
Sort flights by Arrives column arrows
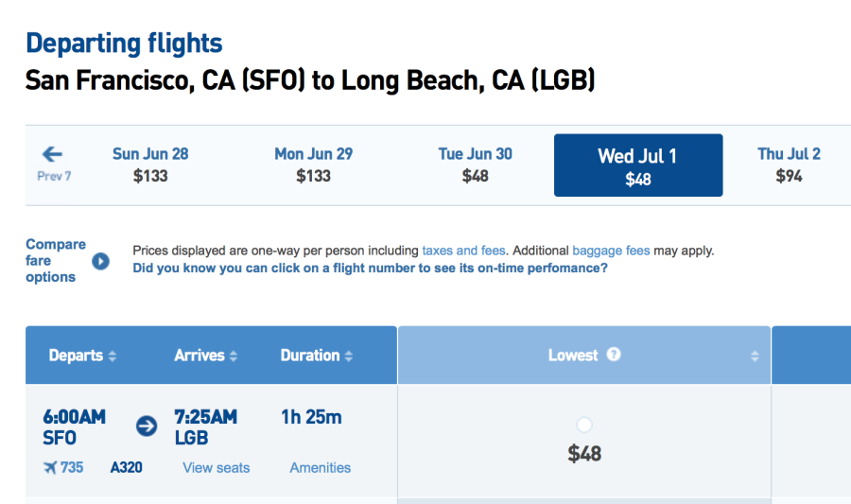point(234,356)
